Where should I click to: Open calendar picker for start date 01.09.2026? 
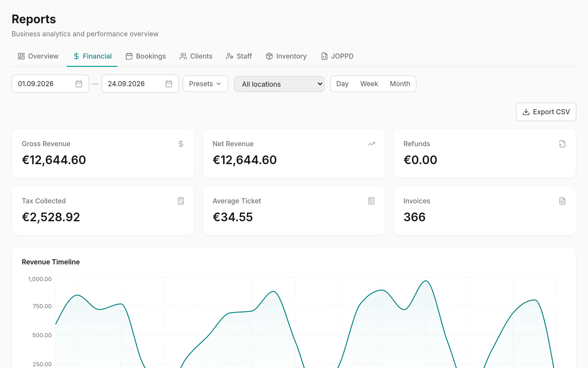(79, 84)
